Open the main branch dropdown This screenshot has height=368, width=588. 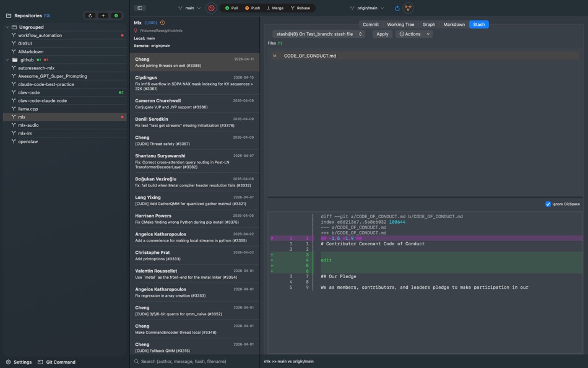coord(189,8)
